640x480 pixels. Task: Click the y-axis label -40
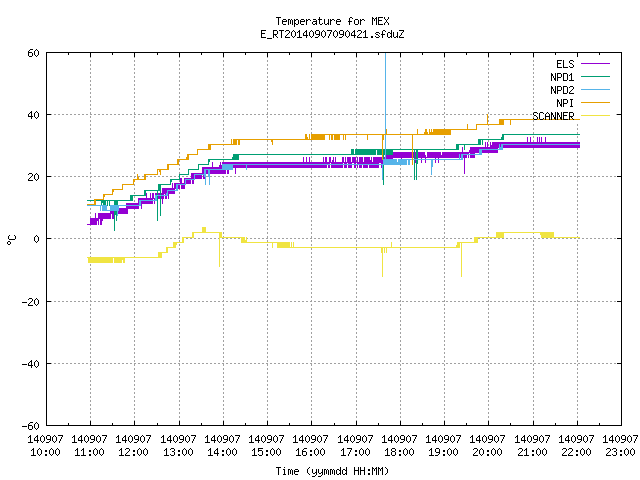click(31, 364)
